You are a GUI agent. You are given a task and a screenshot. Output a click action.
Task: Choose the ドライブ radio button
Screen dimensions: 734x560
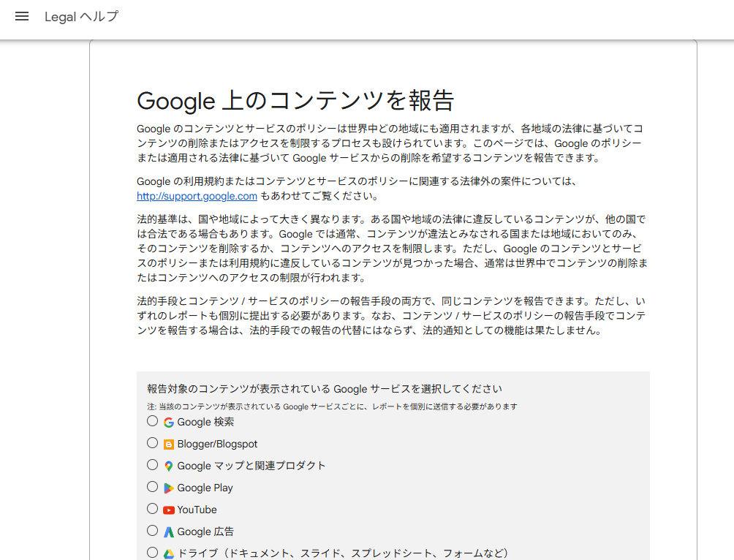coord(152,553)
